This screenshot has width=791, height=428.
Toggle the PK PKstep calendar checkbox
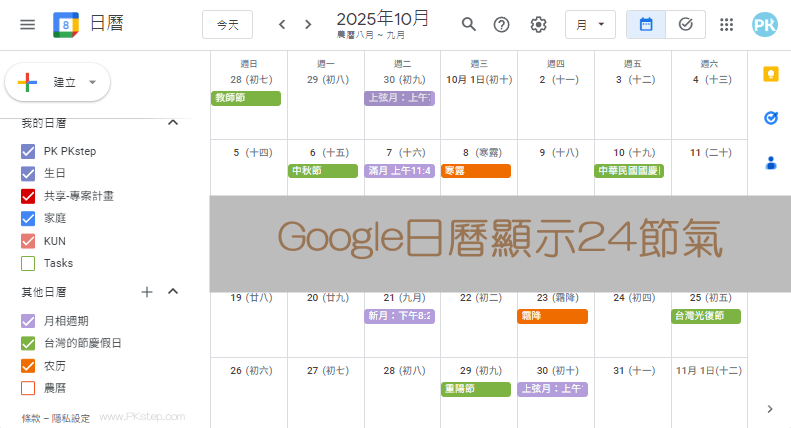(28, 151)
